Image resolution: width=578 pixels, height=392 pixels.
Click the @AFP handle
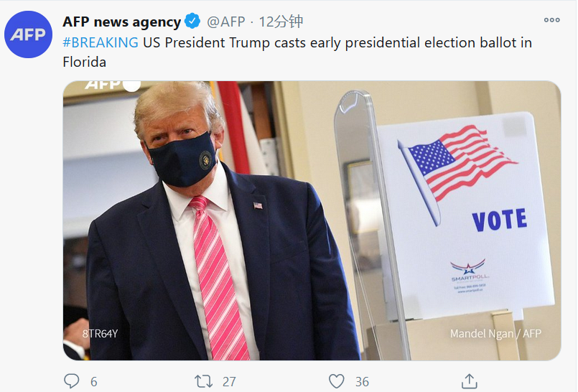(225, 21)
